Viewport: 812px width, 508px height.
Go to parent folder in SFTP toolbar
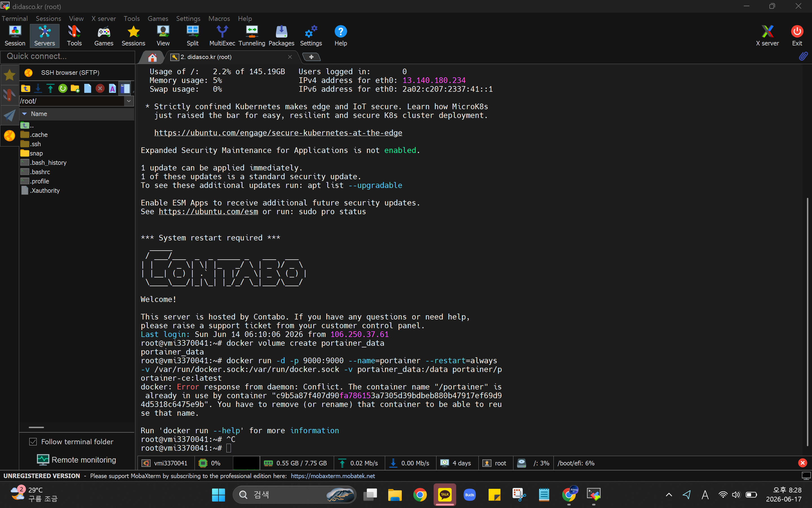[x=25, y=88]
